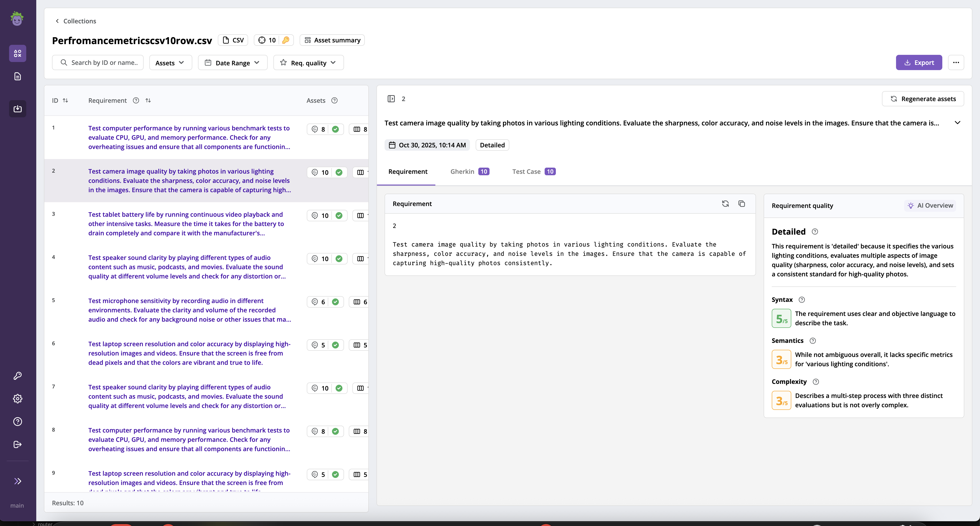Open the API key icon in sidebar
The height and width of the screenshot is (526, 980).
17,376
